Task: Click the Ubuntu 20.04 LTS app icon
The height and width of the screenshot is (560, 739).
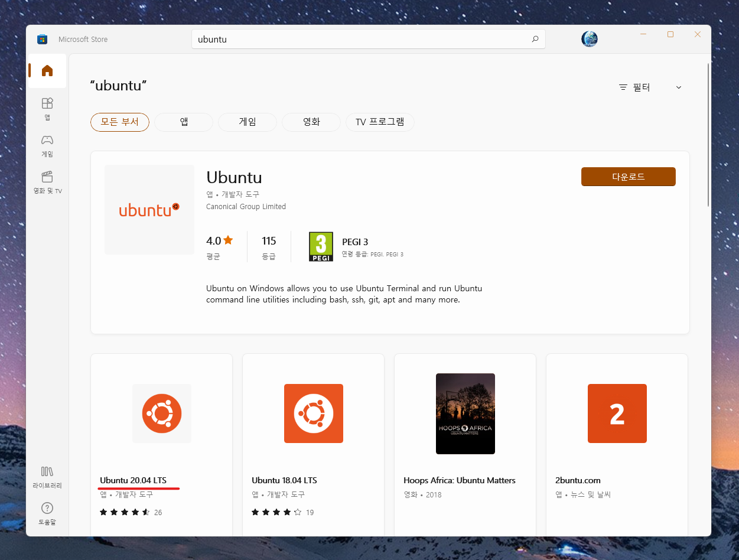Action: tap(162, 414)
